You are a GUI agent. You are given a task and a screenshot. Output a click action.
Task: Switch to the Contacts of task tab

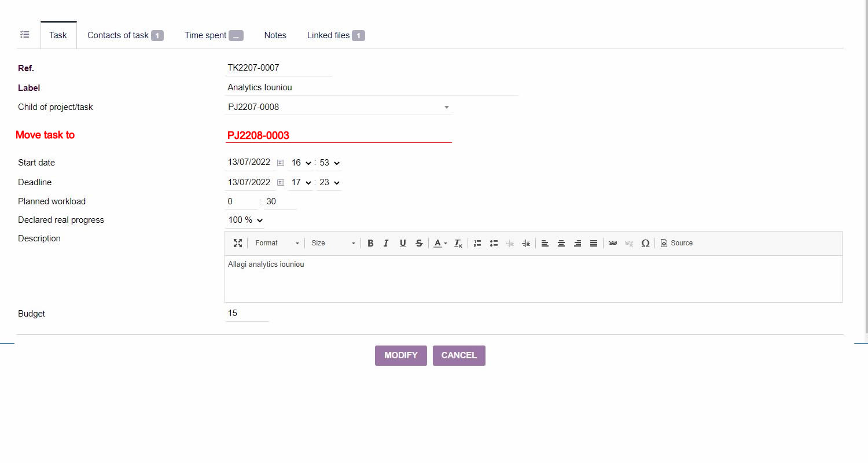click(119, 35)
